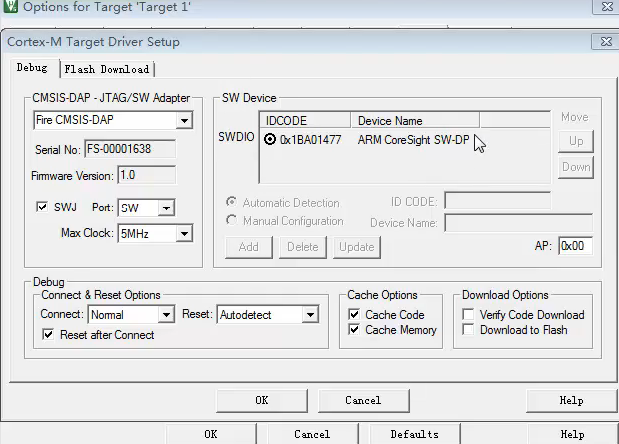Click the Delete button
Screen dimensions: 619x444
pos(303,247)
